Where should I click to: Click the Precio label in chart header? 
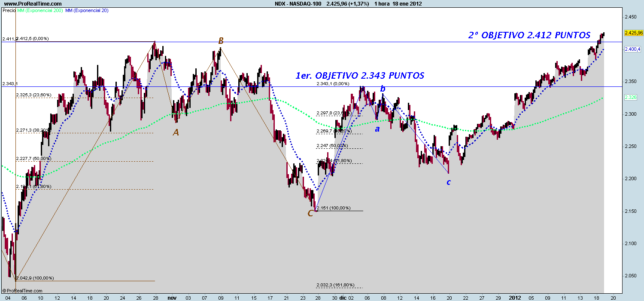tap(9, 10)
